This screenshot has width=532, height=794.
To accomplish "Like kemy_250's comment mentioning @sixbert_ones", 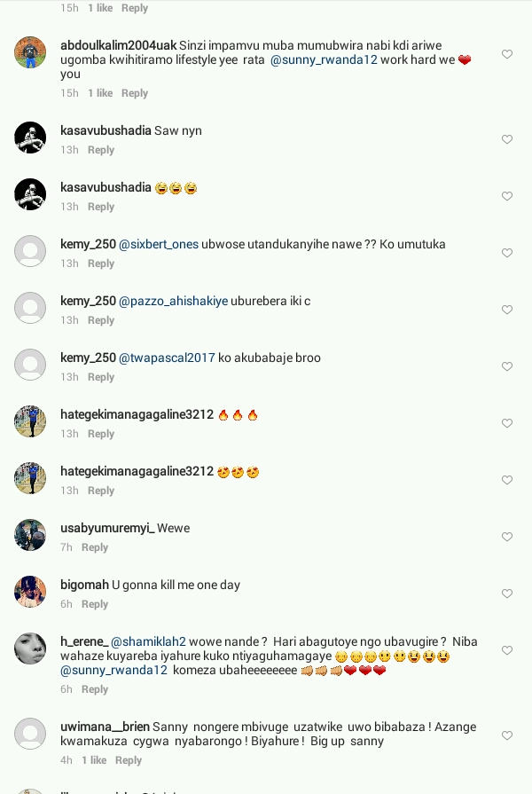I will coord(506,253).
